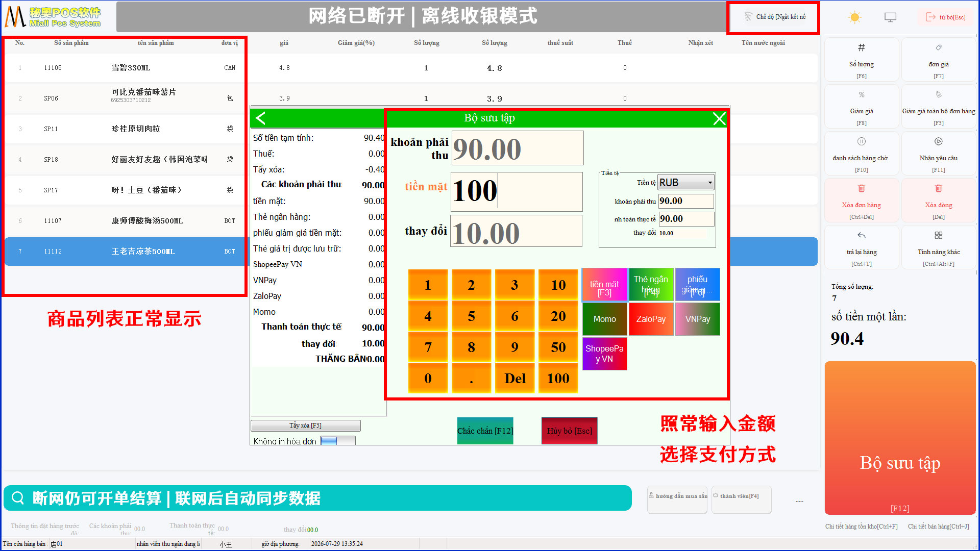Tap keypad digit 3
Viewport: 980px width, 551px height.
point(514,285)
